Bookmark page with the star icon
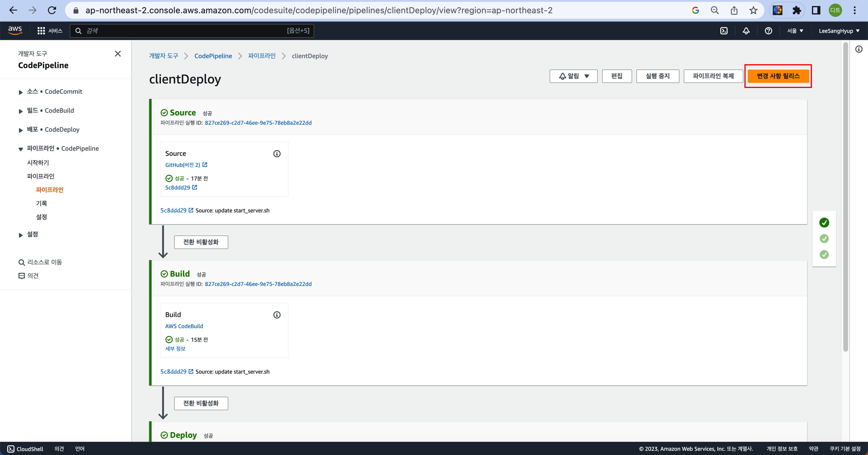 (753, 11)
